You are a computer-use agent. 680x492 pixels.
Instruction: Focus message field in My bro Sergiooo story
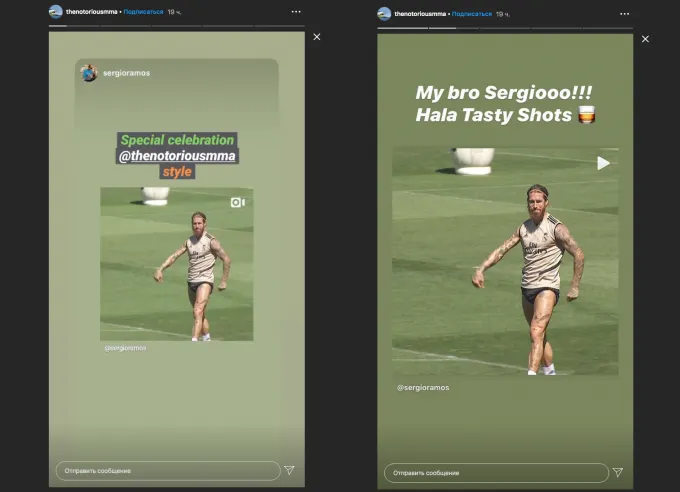495,472
